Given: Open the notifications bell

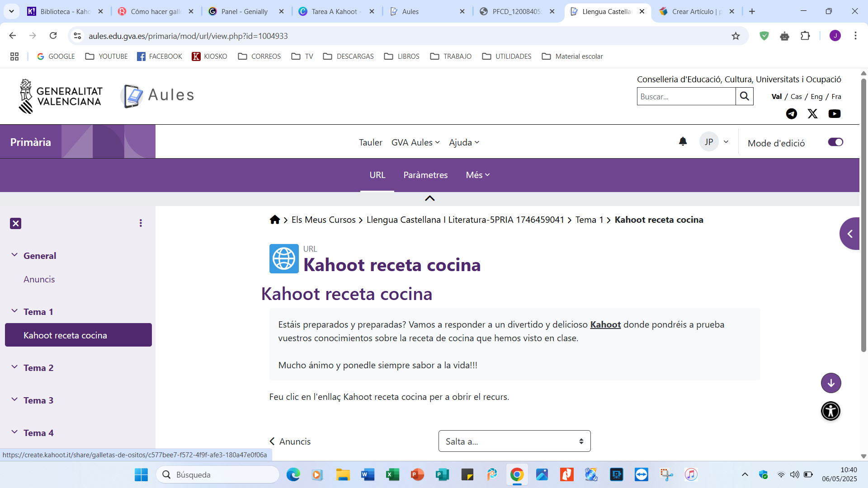Looking at the screenshot, I should click(683, 141).
